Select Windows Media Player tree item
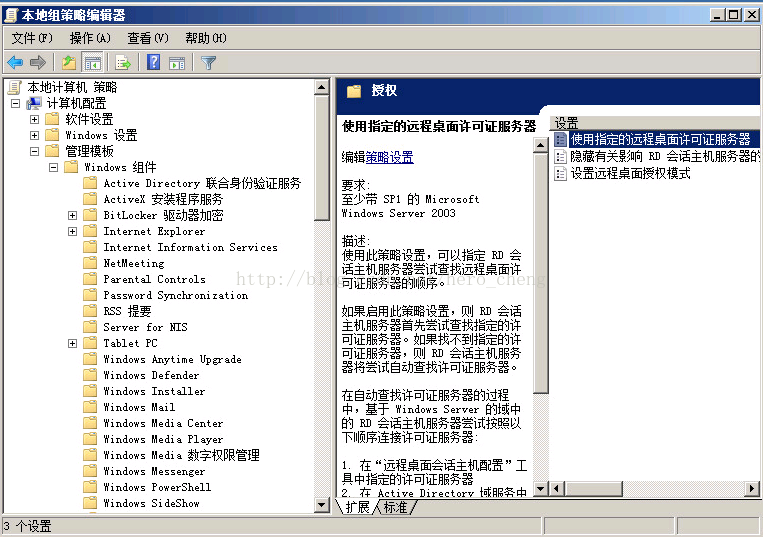Image resolution: width=763 pixels, height=537 pixels. [x=163, y=440]
